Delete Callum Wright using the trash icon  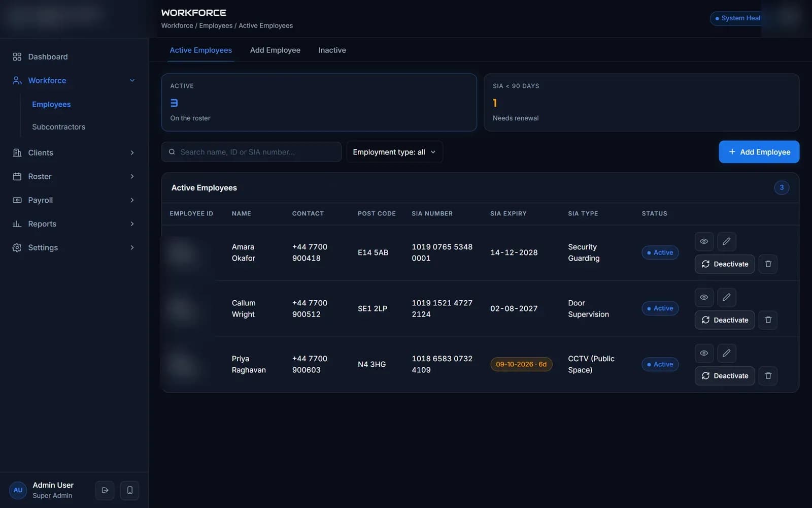pos(768,320)
